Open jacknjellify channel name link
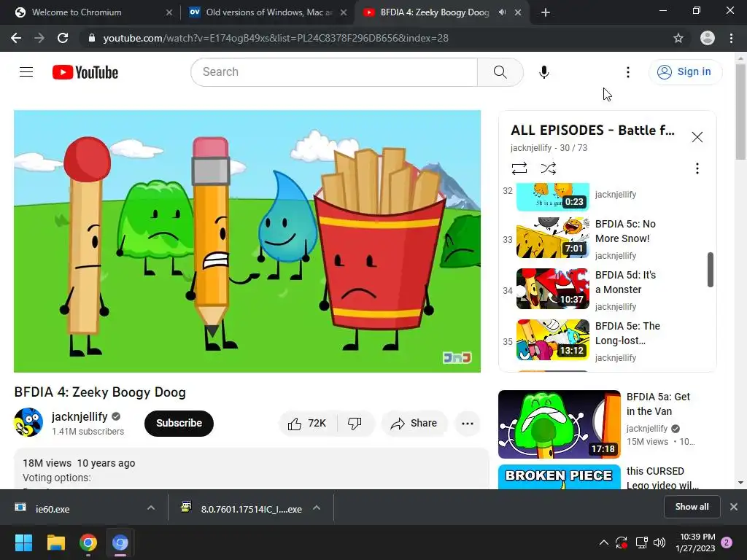 pos(80,416)
